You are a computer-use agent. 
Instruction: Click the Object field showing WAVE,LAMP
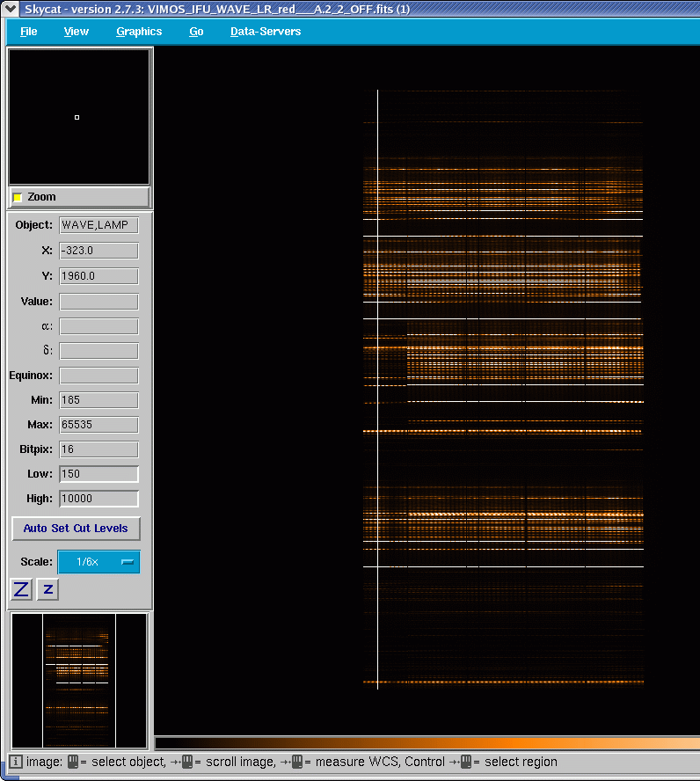(x=98, y=225)
